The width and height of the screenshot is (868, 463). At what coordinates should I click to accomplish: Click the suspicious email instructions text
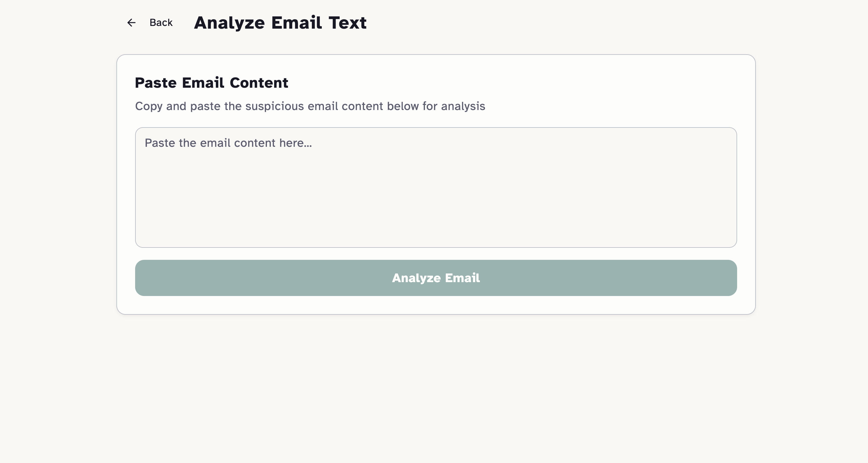click(x=310, y=106)
